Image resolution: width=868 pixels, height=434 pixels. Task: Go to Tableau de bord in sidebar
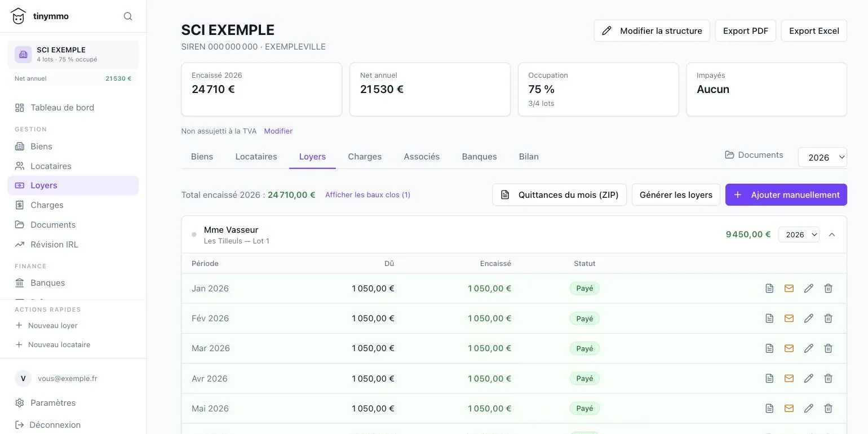(73, 108)
